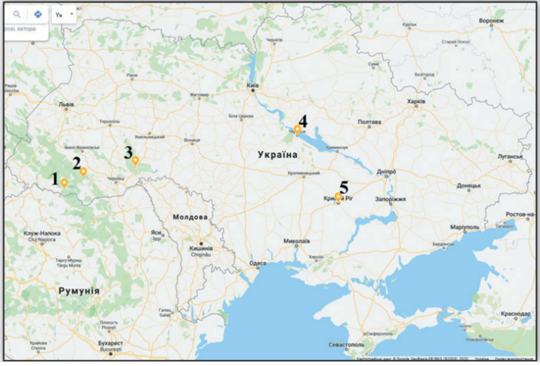Click the Херсон city label
Screen dimensions: 540x366
click(x=316, y=257)
